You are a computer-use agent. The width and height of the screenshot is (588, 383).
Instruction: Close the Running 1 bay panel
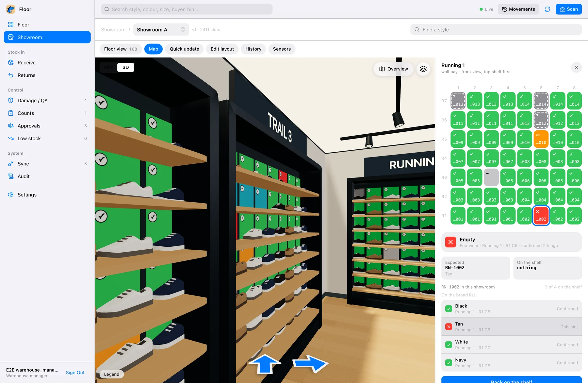point(577,67)
